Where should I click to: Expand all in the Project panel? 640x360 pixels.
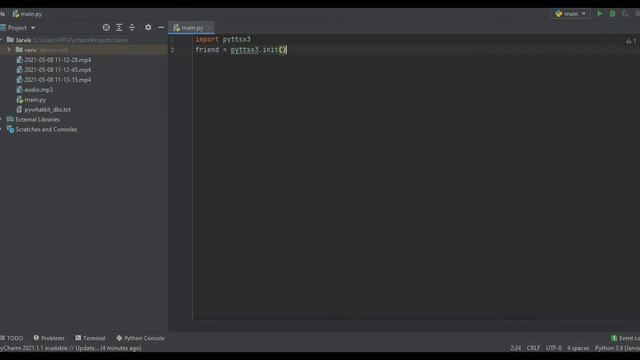(x=119, y=27)
